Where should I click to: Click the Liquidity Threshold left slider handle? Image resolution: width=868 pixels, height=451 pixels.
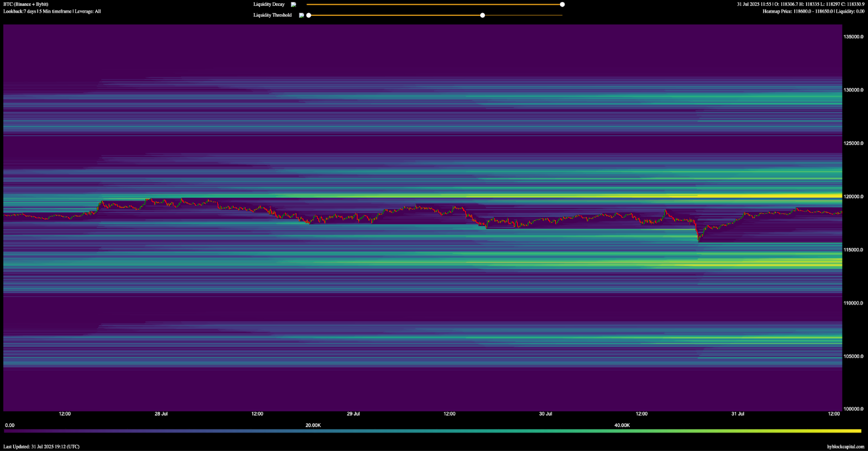coord(309,15)
